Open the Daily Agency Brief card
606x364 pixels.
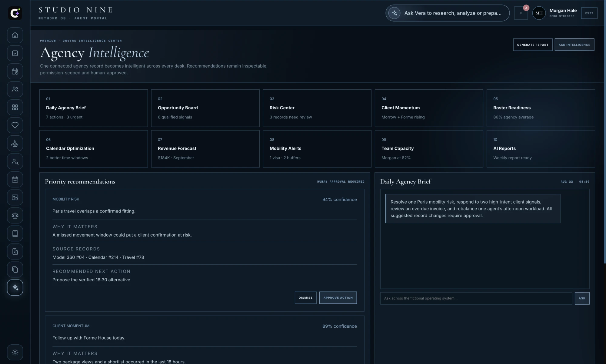[x=93, y=108]
